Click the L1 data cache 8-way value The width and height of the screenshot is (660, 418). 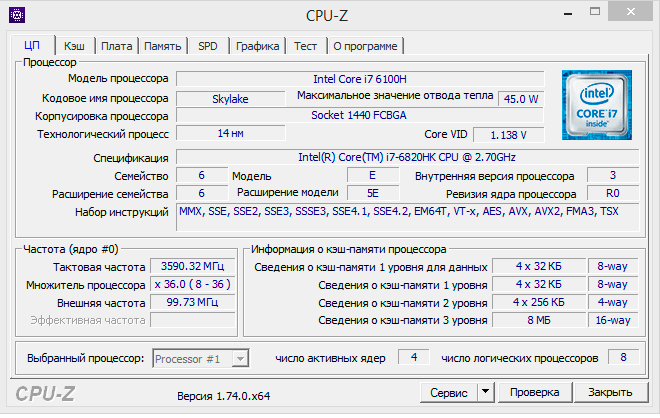pos(612,266)
